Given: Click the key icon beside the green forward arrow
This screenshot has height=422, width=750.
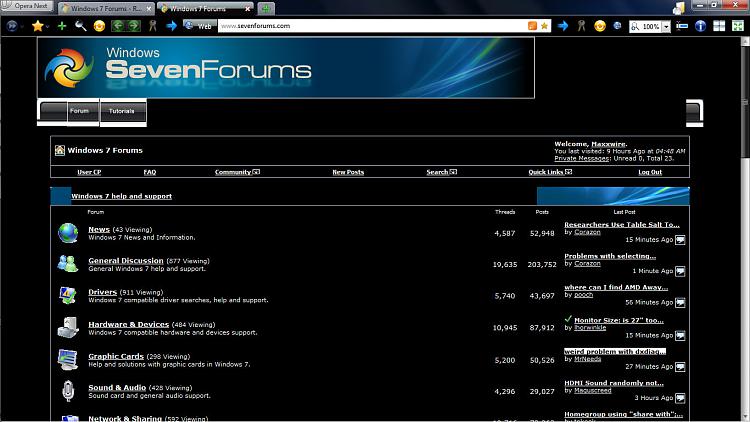Looking at the screenshot, I should 153,26.
